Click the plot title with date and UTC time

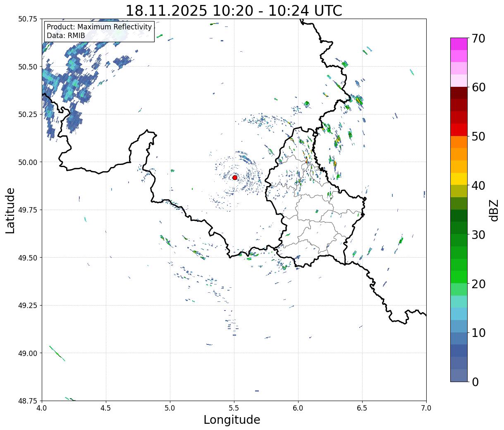234,10
